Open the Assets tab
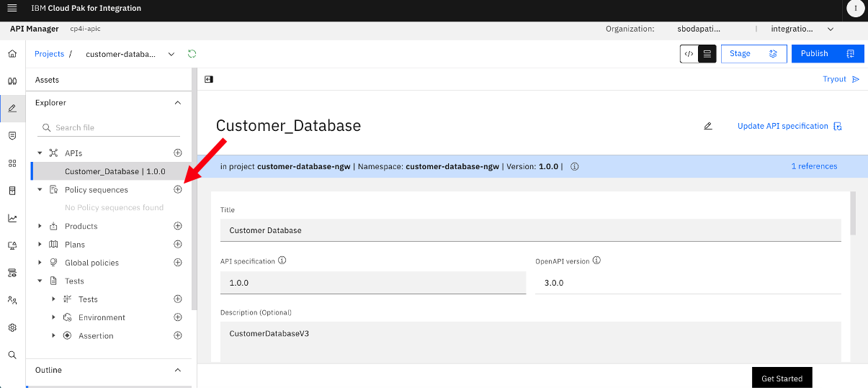868x390 pixels. pos(47,80)
